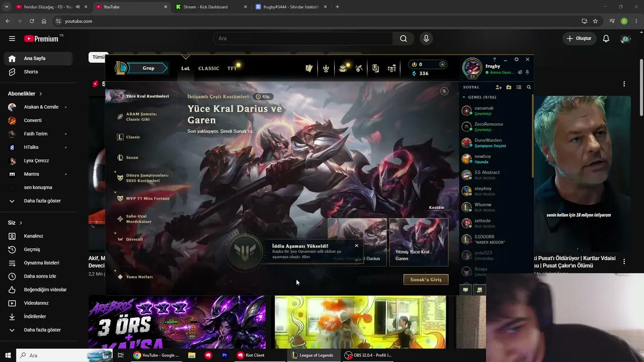Mute the Feridun Düzağaç tab audio
Screen dimensions: 644x362
click(x=77, y=7)
